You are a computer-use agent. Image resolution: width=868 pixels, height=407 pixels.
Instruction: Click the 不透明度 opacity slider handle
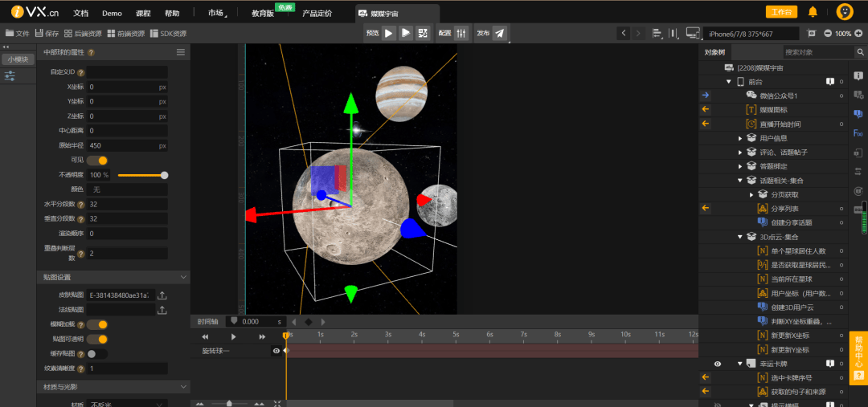(165, 175)
